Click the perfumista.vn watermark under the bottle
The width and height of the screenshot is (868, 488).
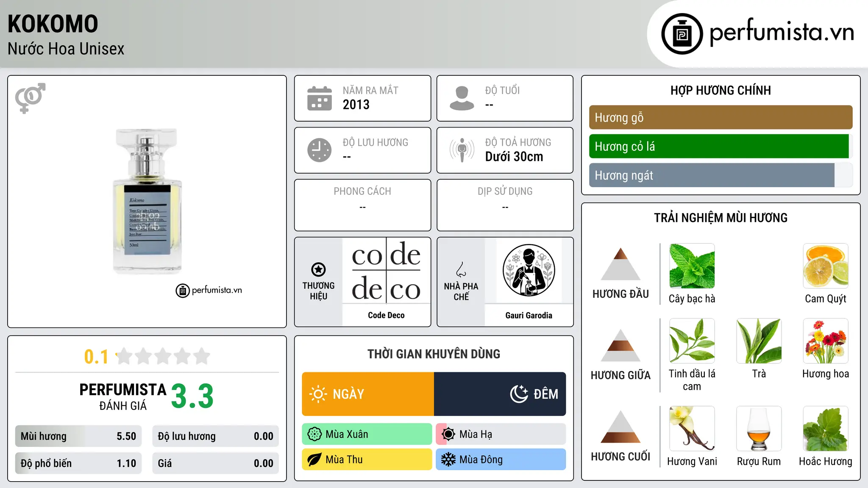pyautogui.click(x=209, y=290)
